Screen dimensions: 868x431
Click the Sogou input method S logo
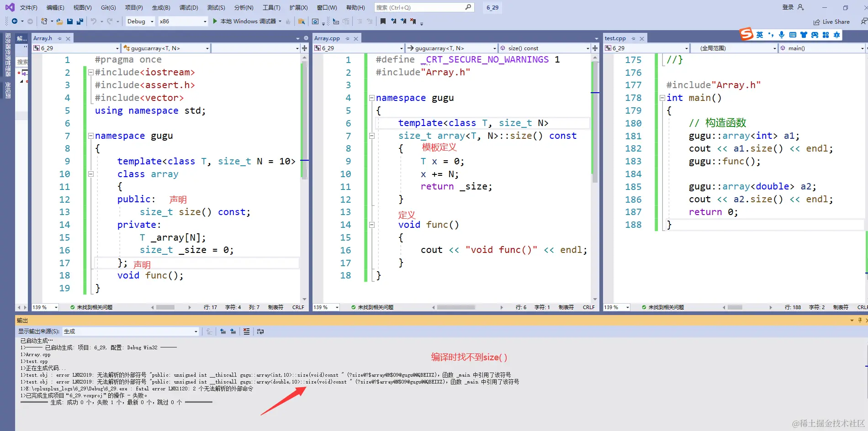coord(746,34)
